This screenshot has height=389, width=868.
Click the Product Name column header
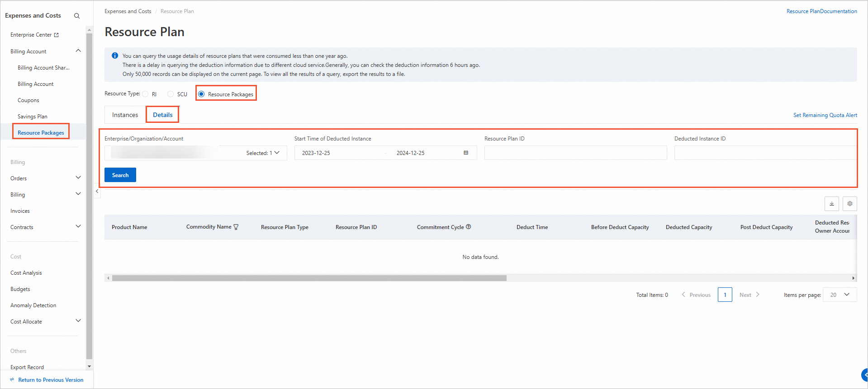129,227
